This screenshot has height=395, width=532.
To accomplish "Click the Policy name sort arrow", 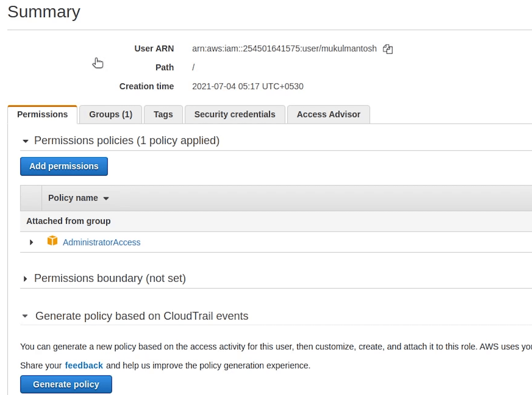I will pos(106,198).
